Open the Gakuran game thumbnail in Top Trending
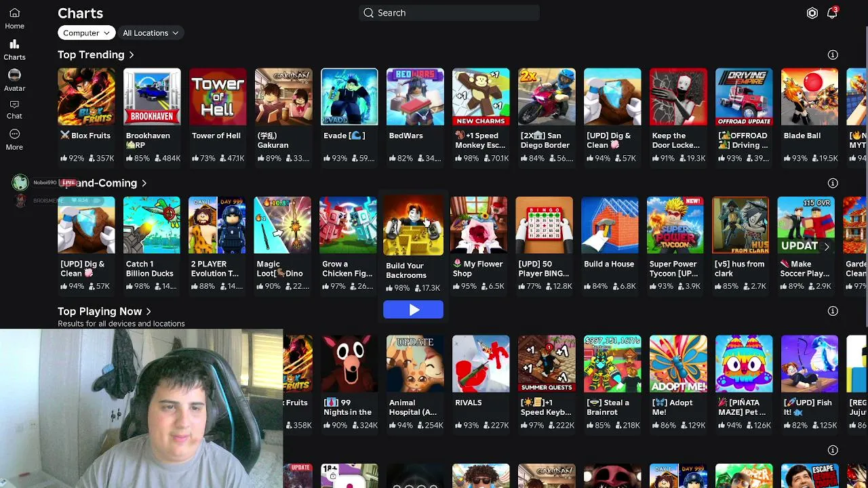The height and width of the screenshot is (488, 868). click(283, 97)
